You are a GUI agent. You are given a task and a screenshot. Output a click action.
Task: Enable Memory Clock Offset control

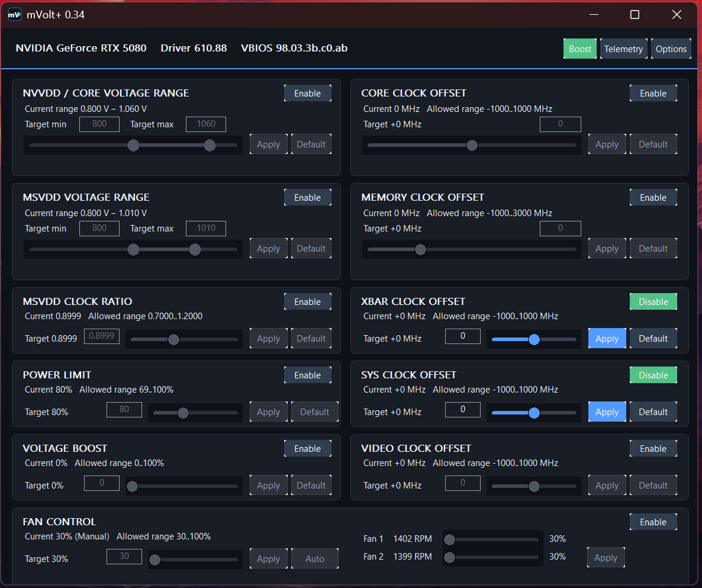tap(653, 198)
